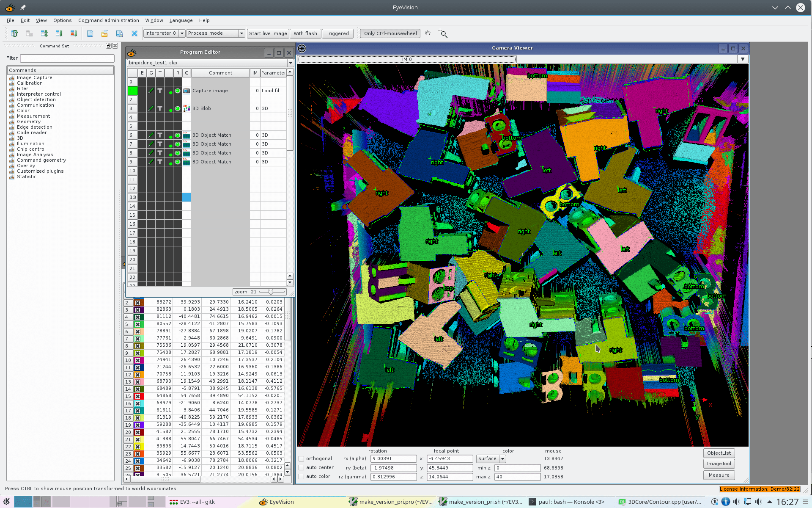The width and height of the screenshot is (812, 508).
Task: Expand the Object detection command category
Action: point(36,99)
